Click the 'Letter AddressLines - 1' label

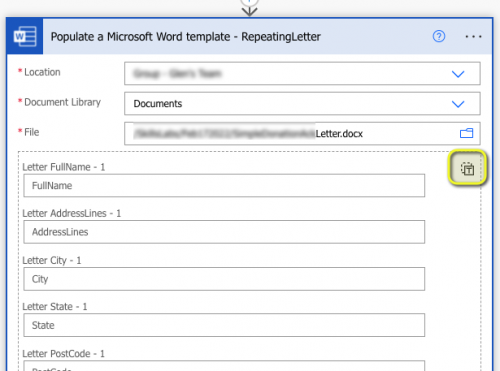click(72, 213)
